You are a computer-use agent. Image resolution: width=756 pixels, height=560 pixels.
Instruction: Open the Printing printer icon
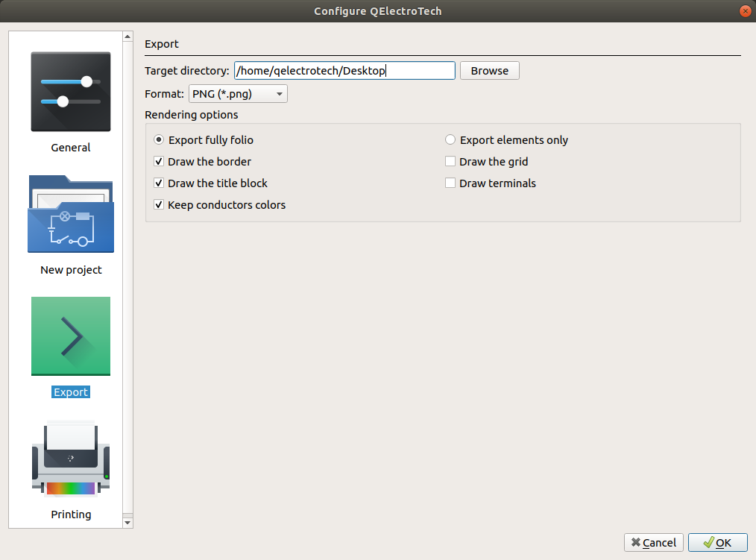click(71, 459)
